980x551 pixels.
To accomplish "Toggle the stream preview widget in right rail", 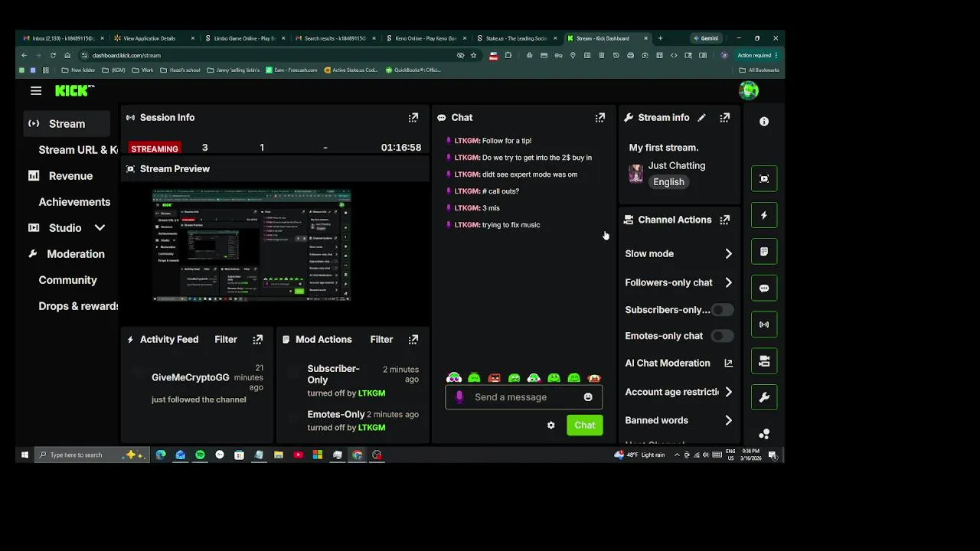I will click(x=764, y=179).
